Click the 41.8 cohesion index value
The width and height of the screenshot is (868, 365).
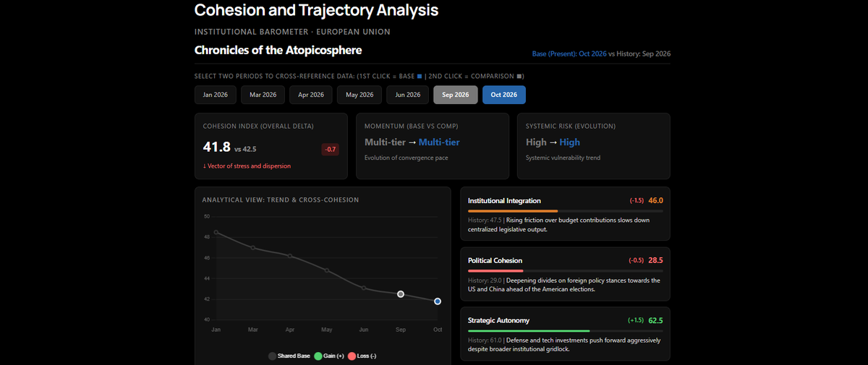tap(217, 147)
